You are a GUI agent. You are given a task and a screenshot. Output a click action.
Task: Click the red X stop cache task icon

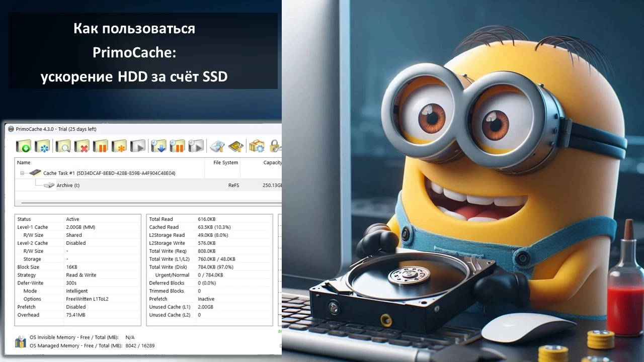[82, 146]
